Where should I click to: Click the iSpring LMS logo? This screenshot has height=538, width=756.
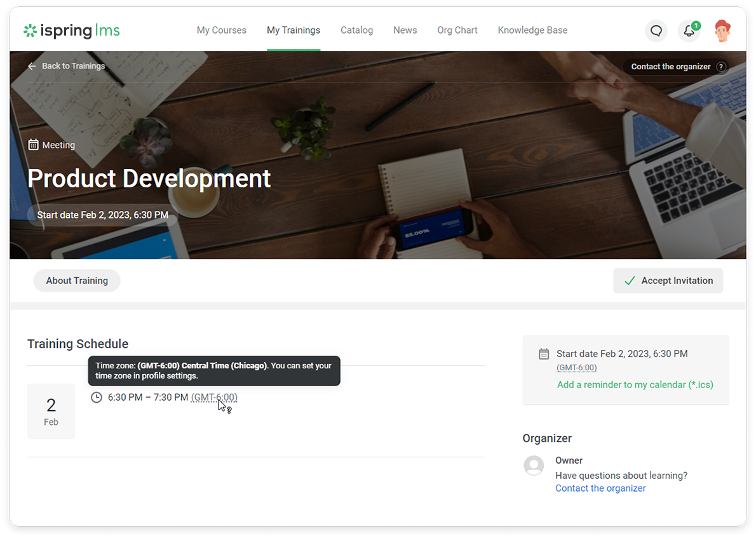click(x=71, y=30)
